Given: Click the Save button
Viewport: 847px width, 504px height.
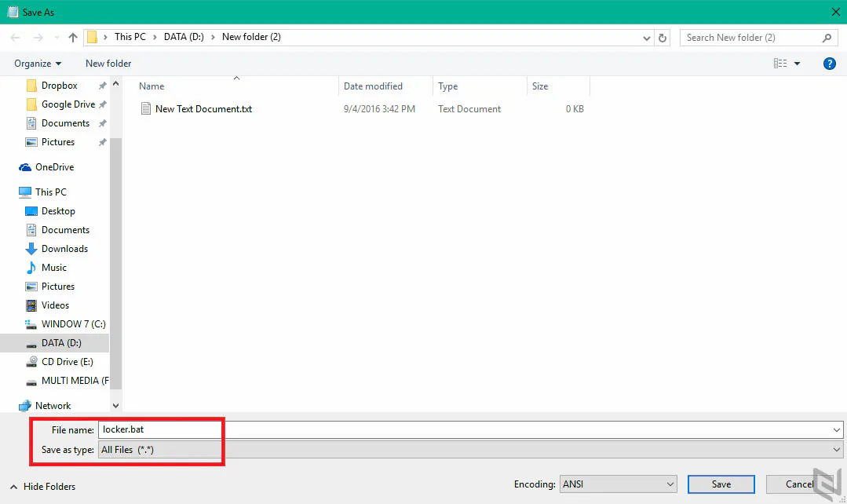Looking at the screenshot, I should tap(721, 484).
